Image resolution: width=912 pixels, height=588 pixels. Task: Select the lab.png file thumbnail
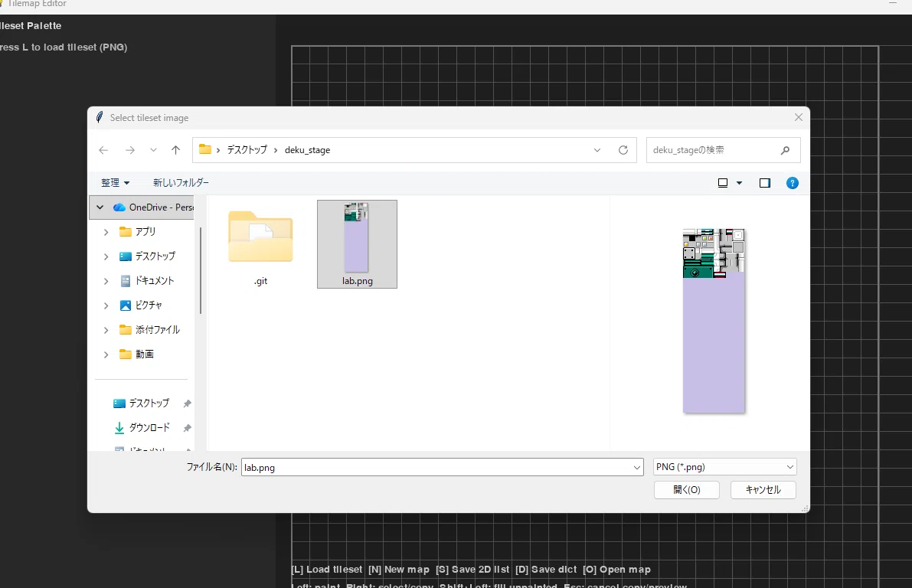pyautogui.click(x=356, y=237)
